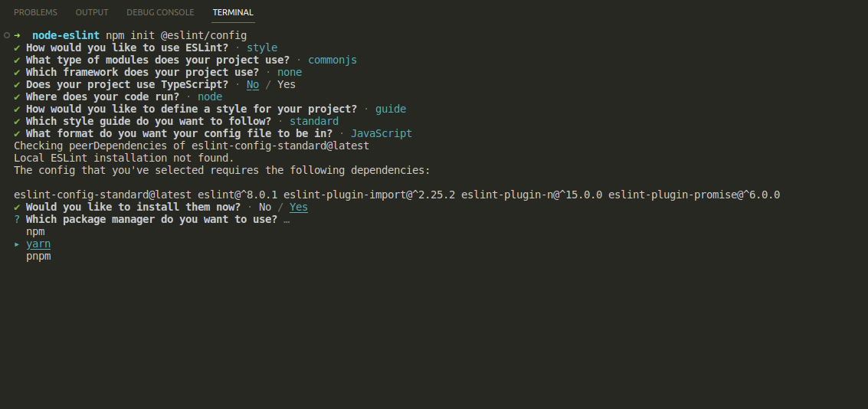Viewport: 868px width, 409px height.
Task: Select the npm package manager option
Action: coord(35,231)
